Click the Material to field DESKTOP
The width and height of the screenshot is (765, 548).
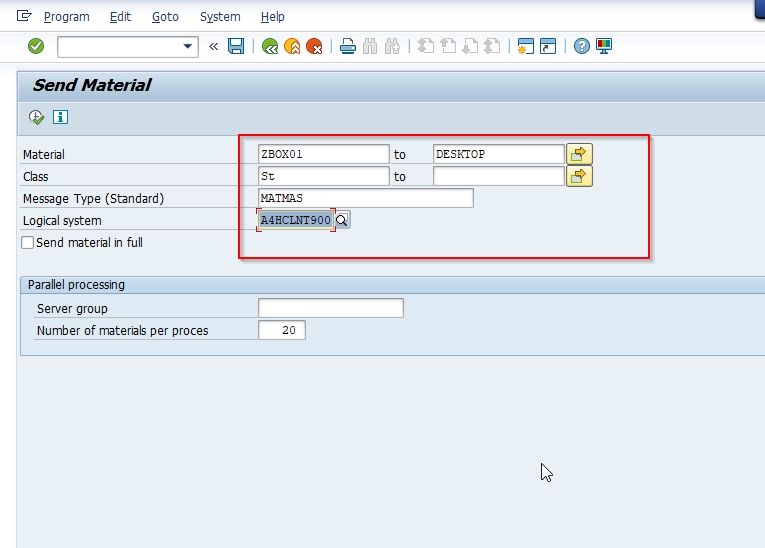(499, 154)
